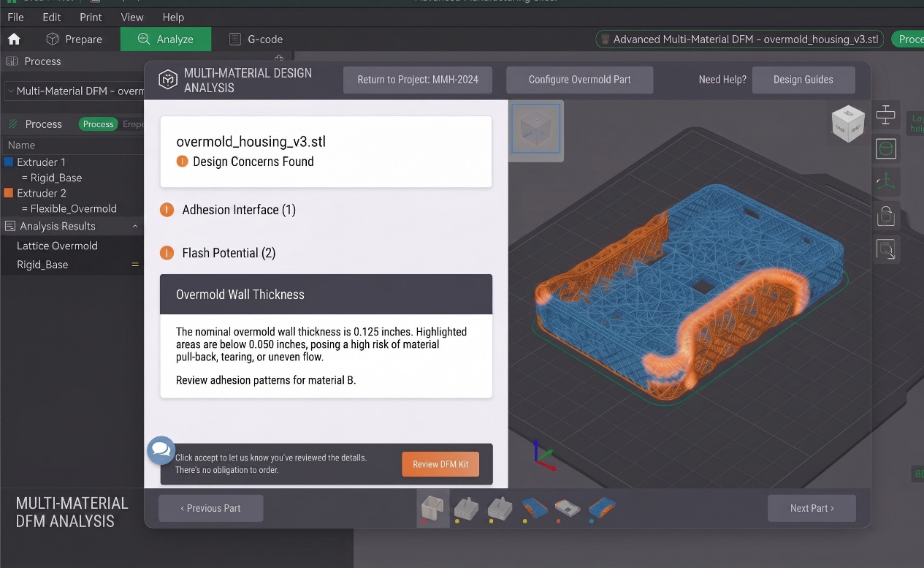924x568 pixels.
Task: Click the Process panel header icon
Action: (x=12, y=61)
